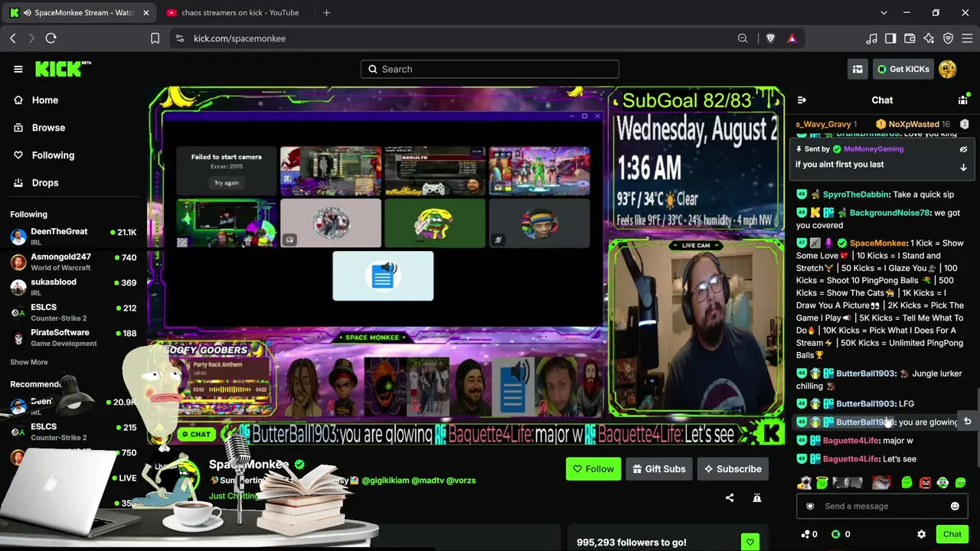The width and height of the screenshot is (980, 551).
Task: Open chat settings gear
Action: pos(922,534)
